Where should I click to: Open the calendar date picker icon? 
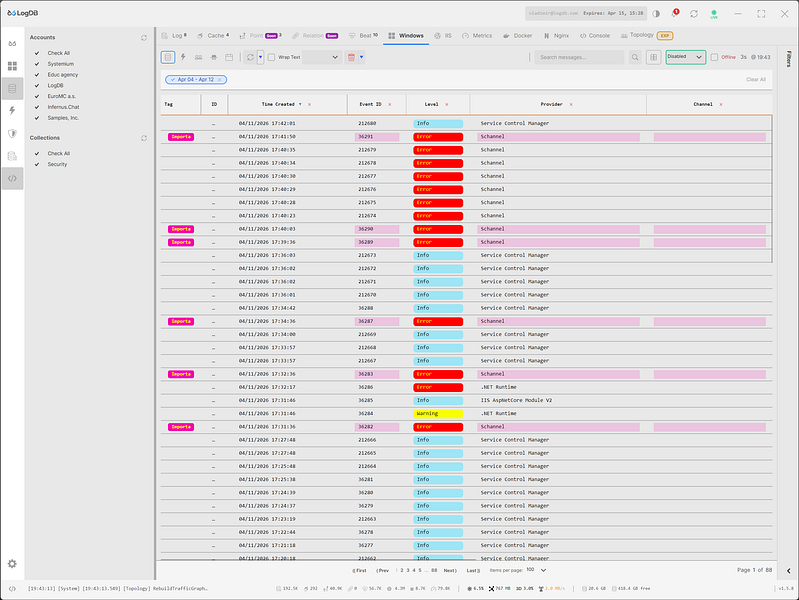[229, 57]
